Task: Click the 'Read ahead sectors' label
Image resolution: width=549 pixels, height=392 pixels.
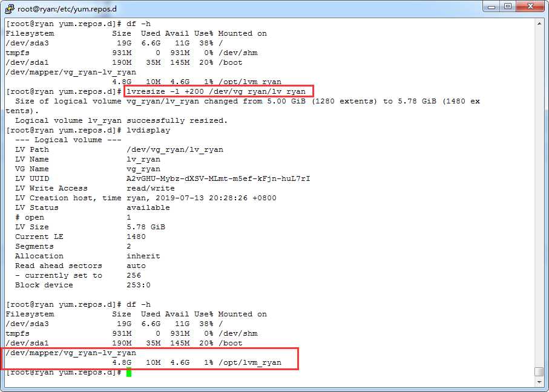Action: click(x=59, y=266)
